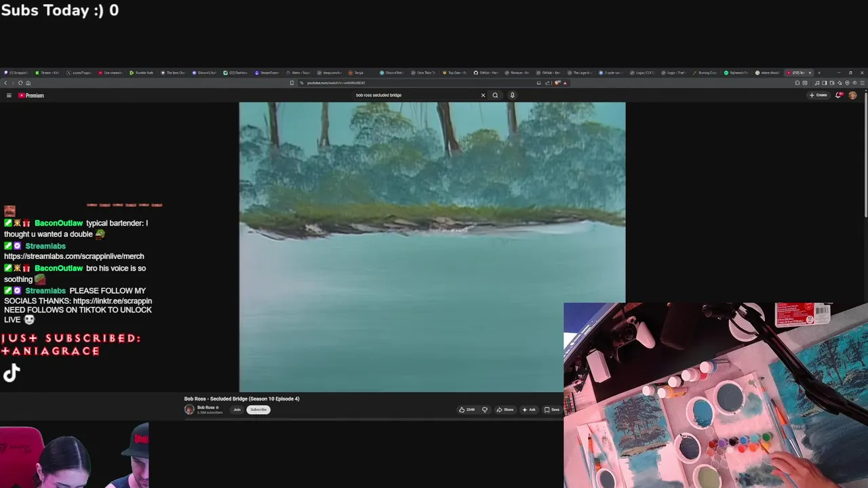868x488 pixels.
Task: Click the streamlabs.com merch link in chat
Action: click(x=74, y=256)
